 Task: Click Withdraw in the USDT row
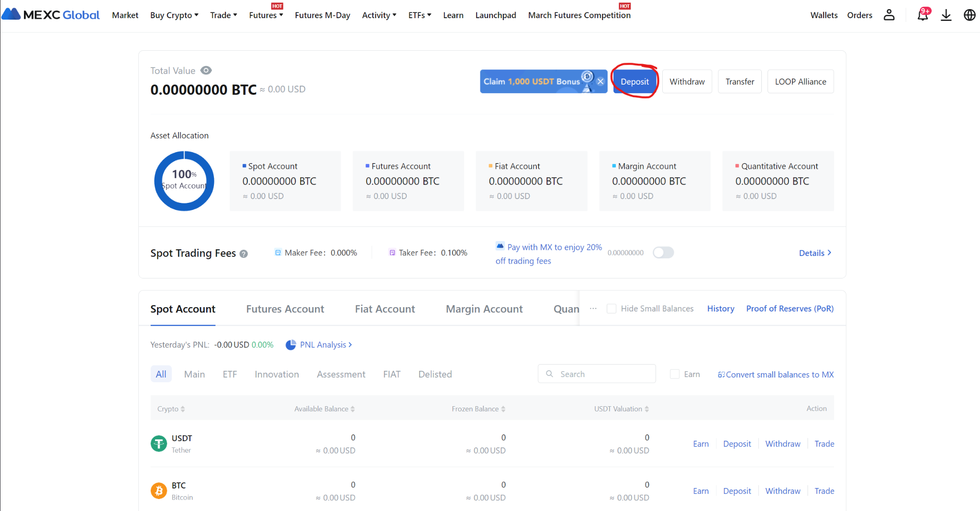[783, 444]
